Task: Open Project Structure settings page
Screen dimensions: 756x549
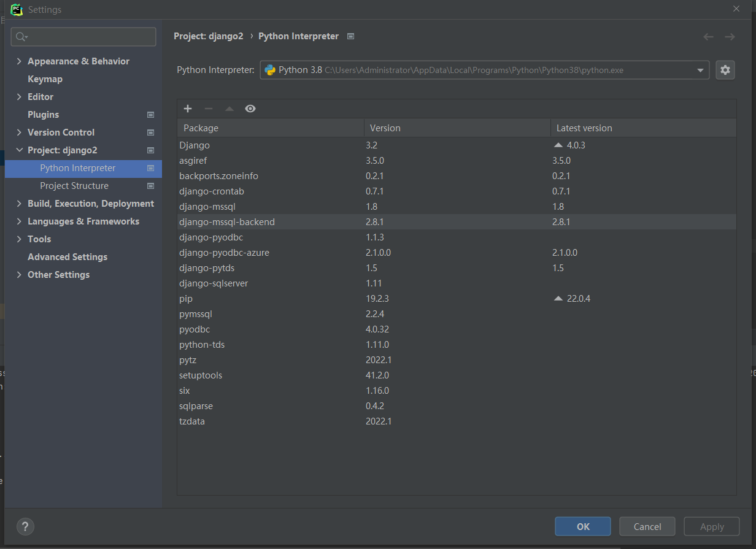Action: coord(74,186)
